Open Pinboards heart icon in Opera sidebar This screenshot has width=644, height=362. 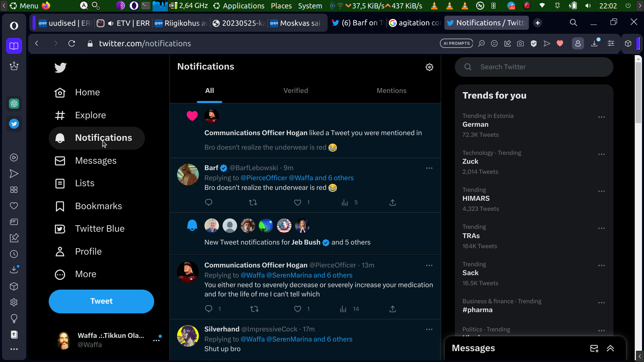14,206
